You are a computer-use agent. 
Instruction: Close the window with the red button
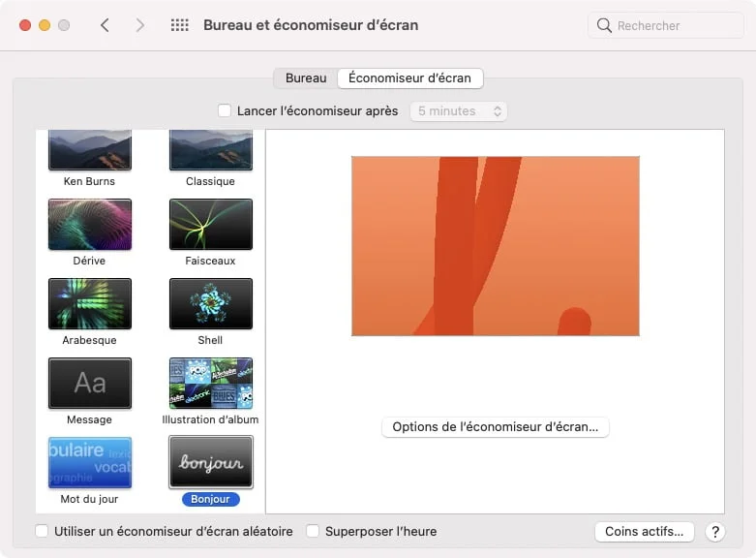pyautogui.click(x=25, y=25)
